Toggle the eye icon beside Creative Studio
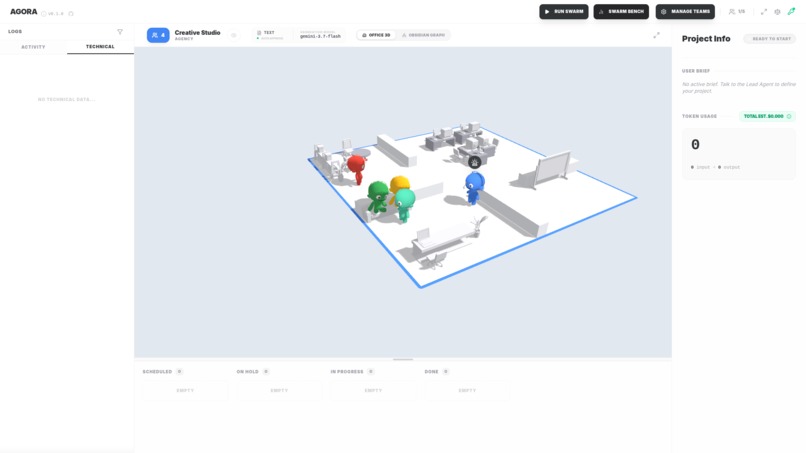The width and height of the screenshot is (806, 453). 233,35
